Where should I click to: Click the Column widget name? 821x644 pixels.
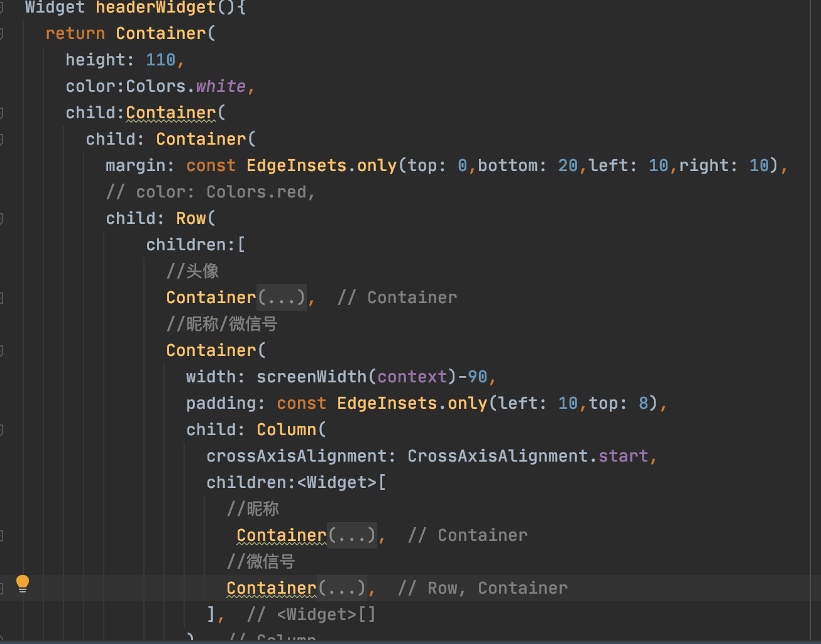point(287,430)
